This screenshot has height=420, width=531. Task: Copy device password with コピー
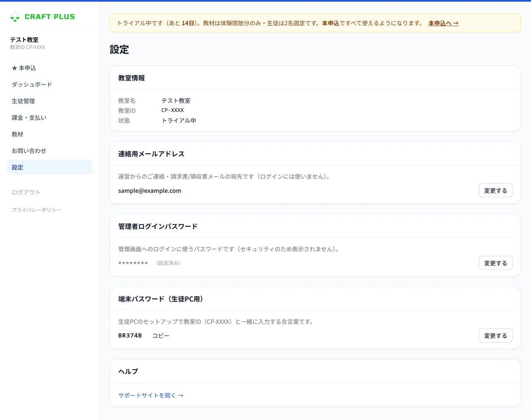[161, 336]
